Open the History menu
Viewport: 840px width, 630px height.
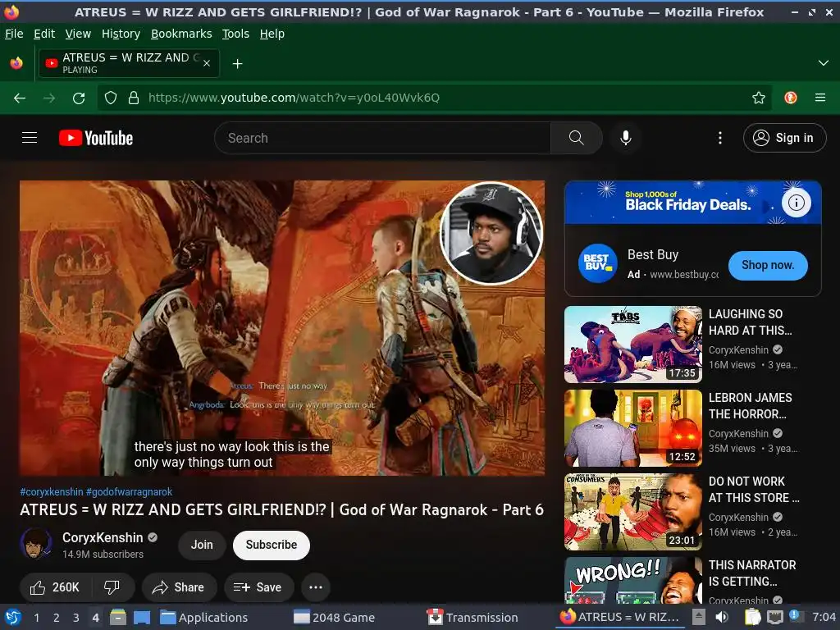pos(121,34)
